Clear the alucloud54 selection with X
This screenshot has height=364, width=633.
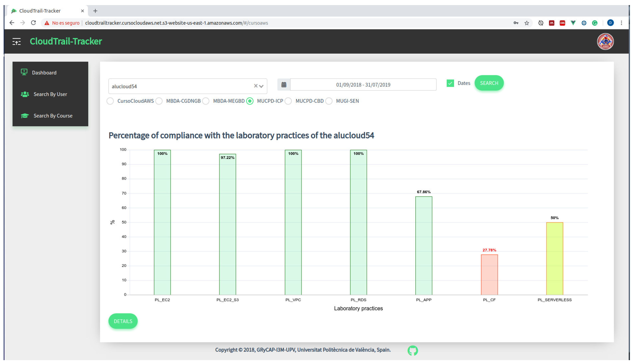click(x=255, y=86)
